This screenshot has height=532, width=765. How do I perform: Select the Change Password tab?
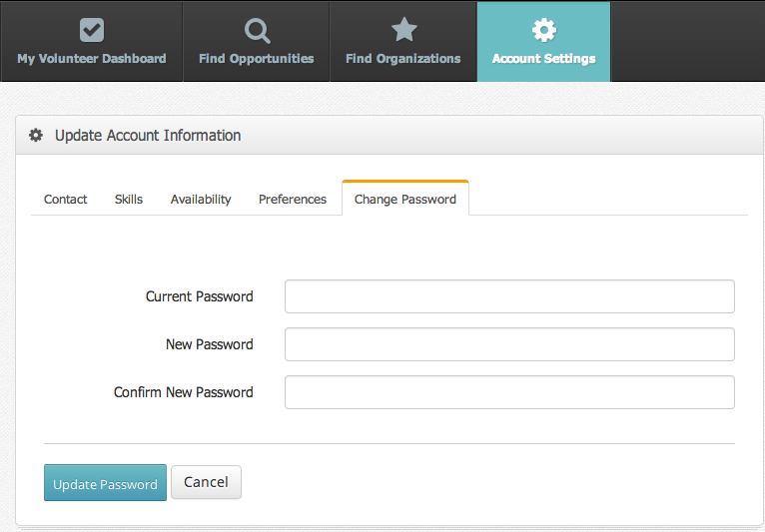tap(405, 198)
